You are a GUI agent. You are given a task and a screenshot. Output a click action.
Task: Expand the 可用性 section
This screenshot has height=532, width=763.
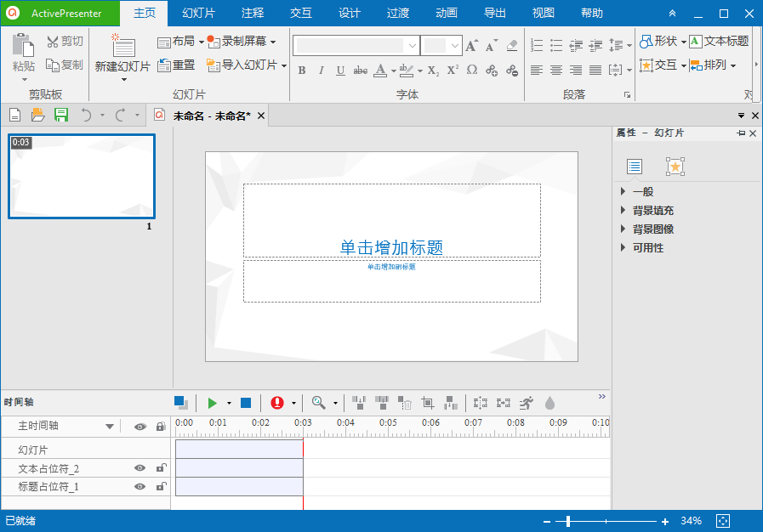click(x=623, y=247)
